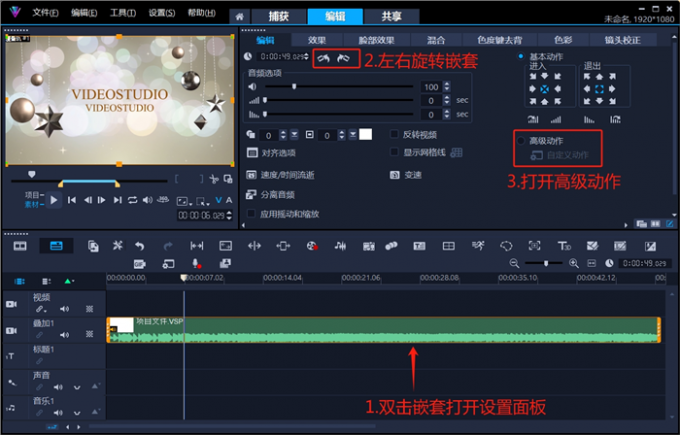Screen dimensions: 680x435
Task: Open the 混合 options tab
Action: (436, 40)
